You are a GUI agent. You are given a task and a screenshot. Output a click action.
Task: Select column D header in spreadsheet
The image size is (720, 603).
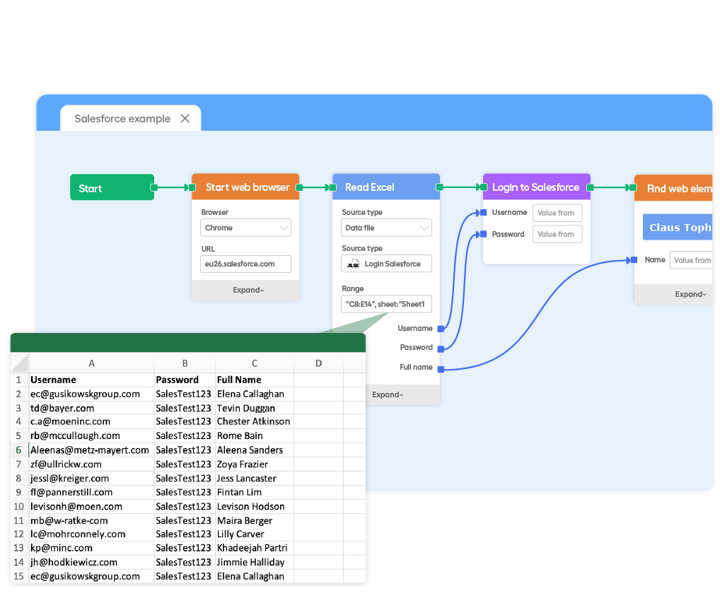tap(318, 363)
